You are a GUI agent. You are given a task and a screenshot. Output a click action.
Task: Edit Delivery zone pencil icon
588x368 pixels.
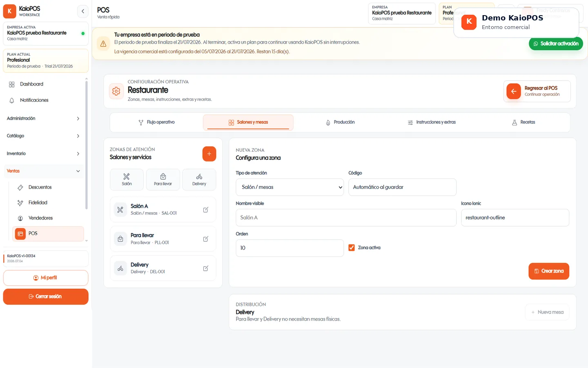pos(206,269)
